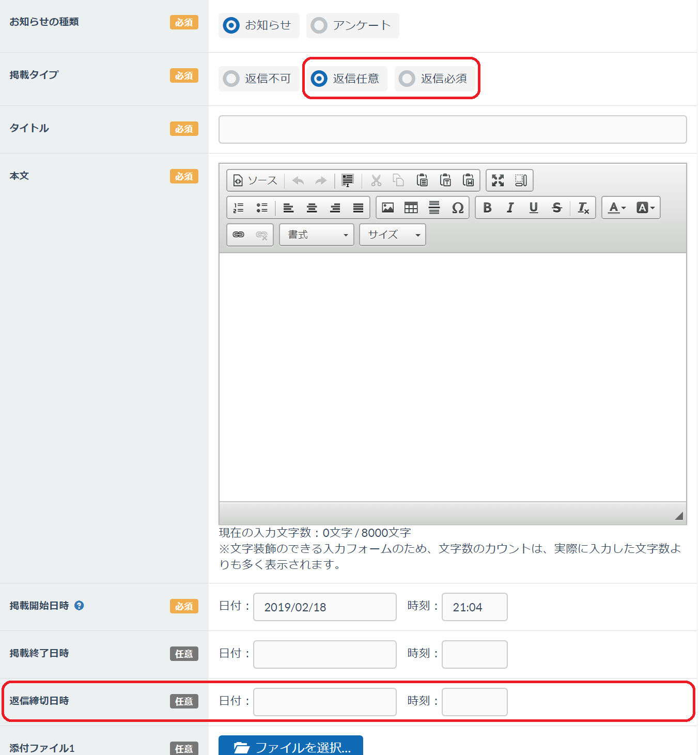Click the ファイルを選択 button

291,746
